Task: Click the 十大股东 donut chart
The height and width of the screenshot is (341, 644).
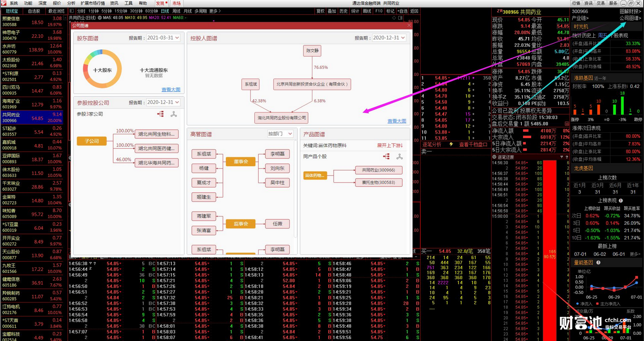Action: pyautogui.click(x=102, y=69)
